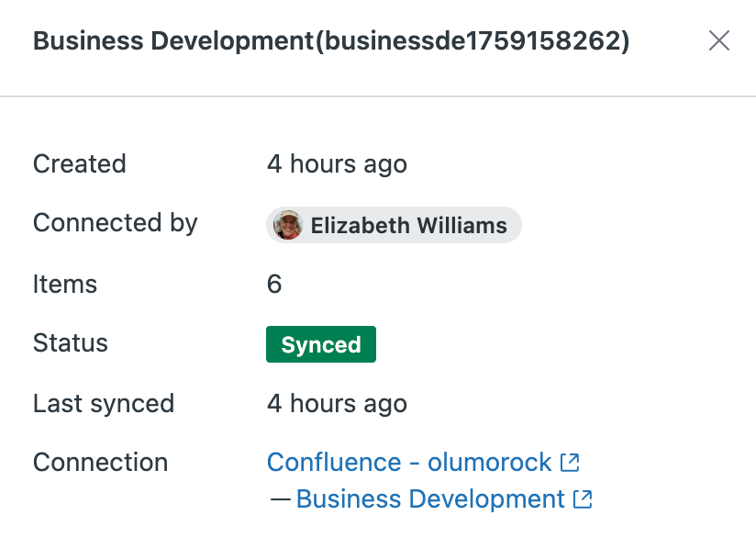756x560 pixels.
Task: Click Elizabeth Williams' avatar photo
Action: [288, 225]
